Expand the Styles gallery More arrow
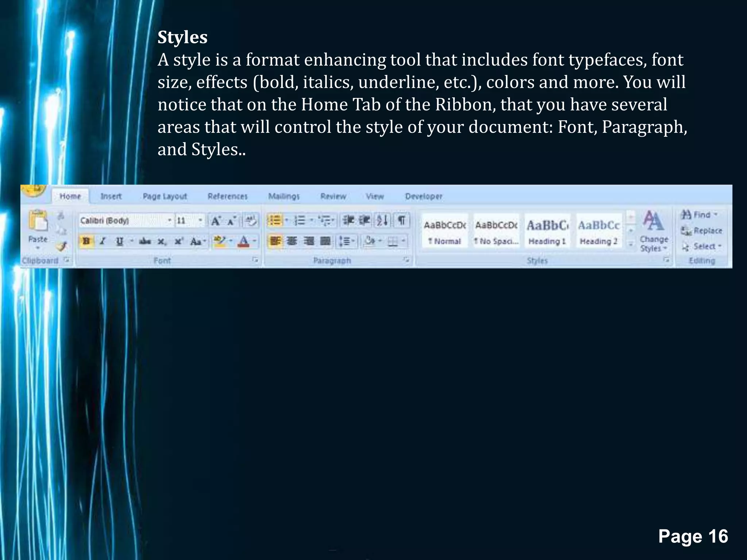This screenshot has width=747, height=560. (630, 244)
